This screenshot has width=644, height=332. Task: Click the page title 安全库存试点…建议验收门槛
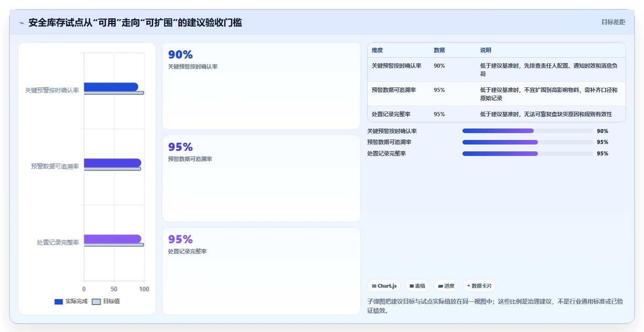point(135,22)
